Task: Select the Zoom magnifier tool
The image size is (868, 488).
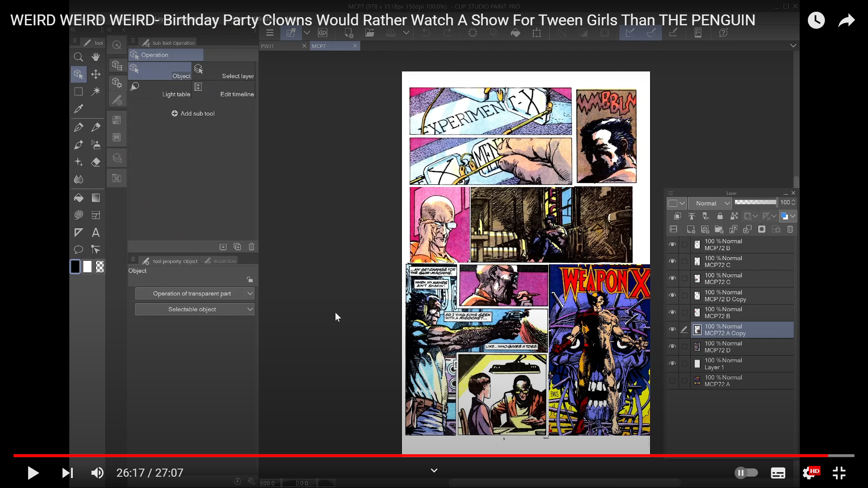Action: 78,57
